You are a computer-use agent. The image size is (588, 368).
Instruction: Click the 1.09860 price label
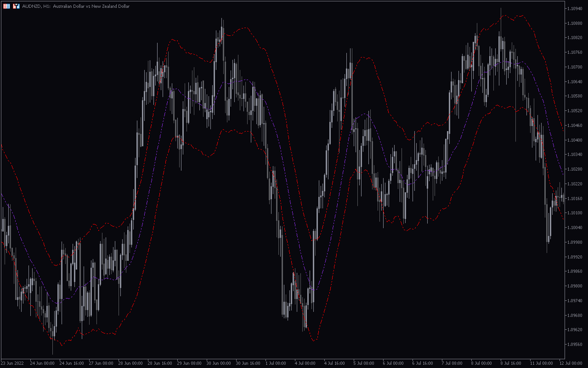coord(575,271)
